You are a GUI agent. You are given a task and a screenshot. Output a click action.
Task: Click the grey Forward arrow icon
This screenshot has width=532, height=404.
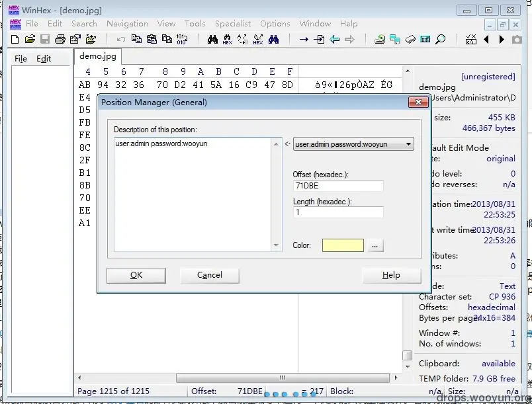[349, 39]
